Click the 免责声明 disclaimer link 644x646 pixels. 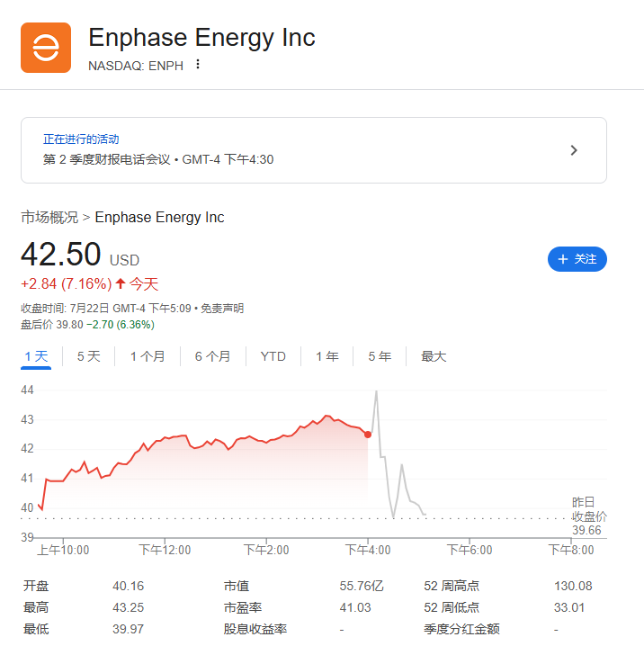pyautogui.click(x=222, y=309)
